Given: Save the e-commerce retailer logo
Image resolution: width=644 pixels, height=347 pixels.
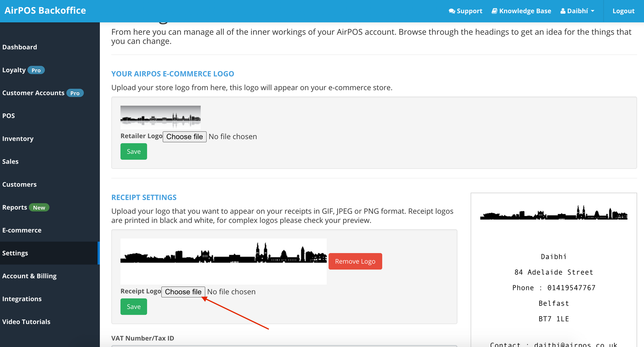Looking at the screenshot, I should [x=134, y=151].
